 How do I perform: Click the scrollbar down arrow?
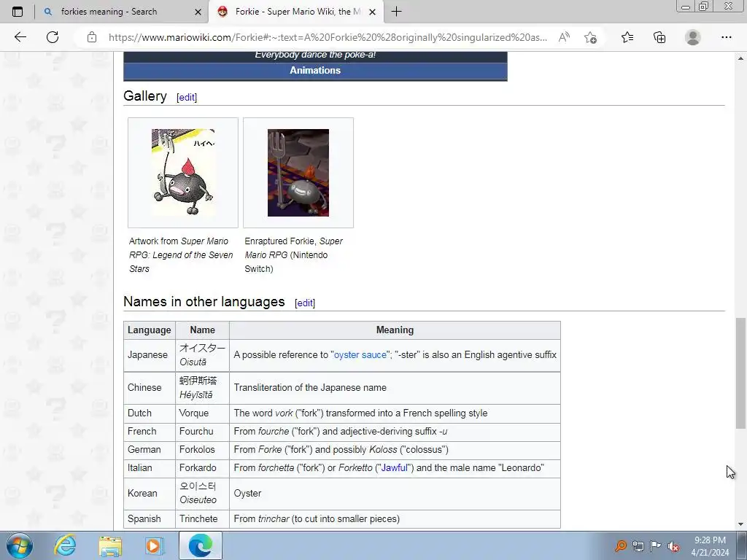click(740, 524)
